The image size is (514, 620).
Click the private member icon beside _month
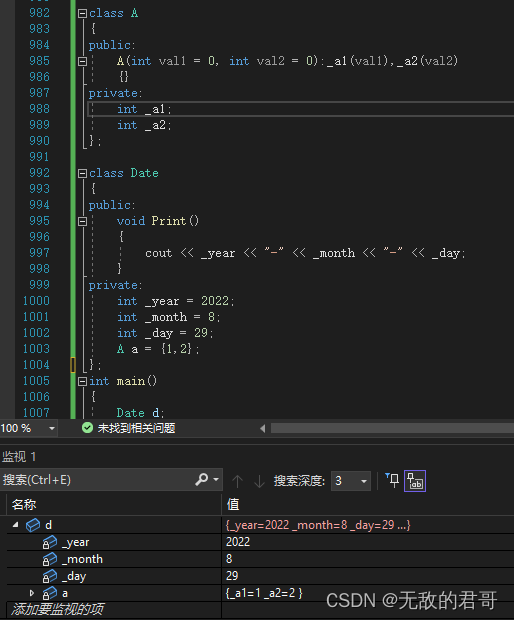50,560
